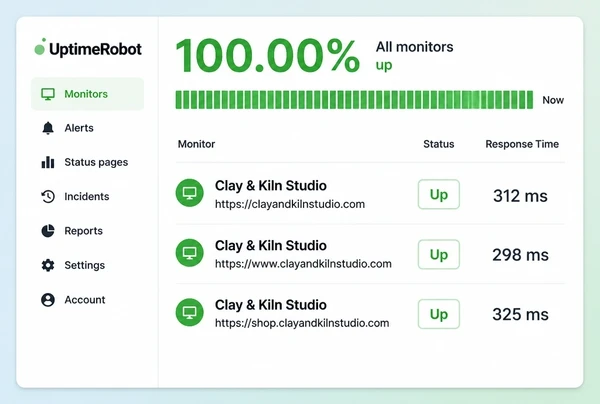Click the Settings gear icon
The height and width of the screenshot is (404, 600).
point(48,265)
